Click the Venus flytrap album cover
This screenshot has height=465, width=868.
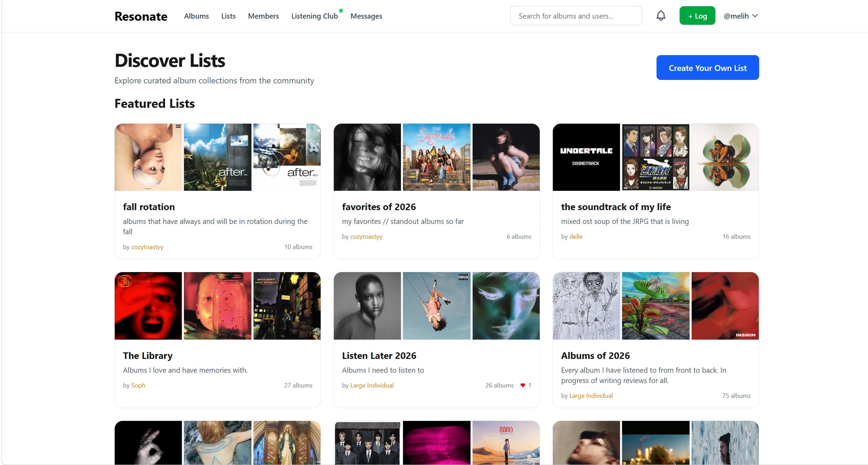pos(655,306)
